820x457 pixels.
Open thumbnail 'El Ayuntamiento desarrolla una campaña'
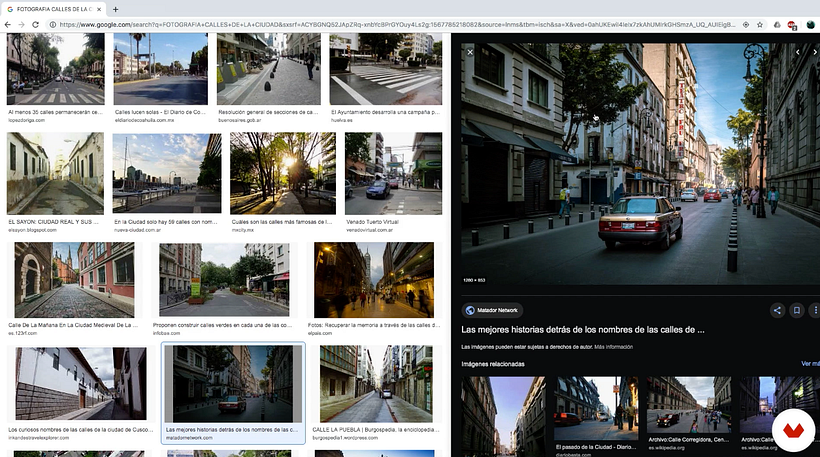[x=385, y=69]
